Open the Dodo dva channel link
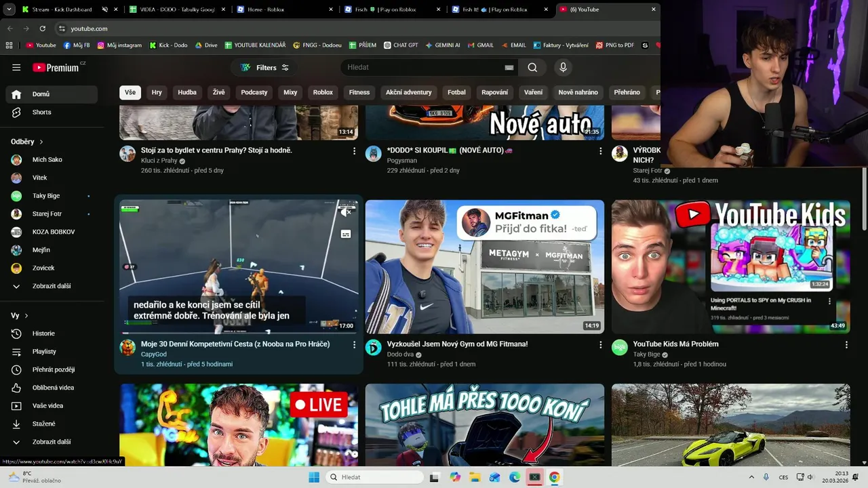The image size is (868, 488). coord(400,354)
